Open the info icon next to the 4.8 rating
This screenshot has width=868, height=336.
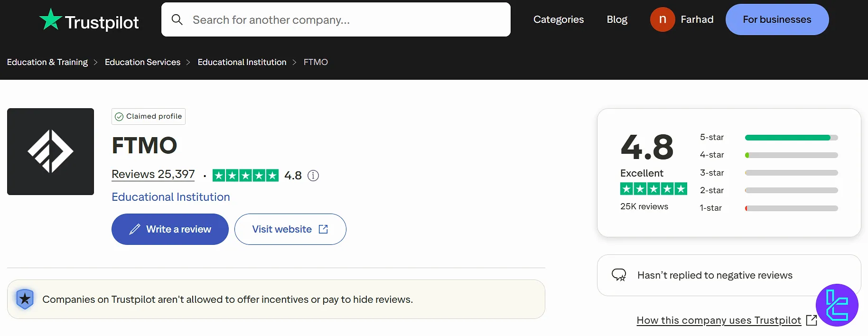pos(313,176)
